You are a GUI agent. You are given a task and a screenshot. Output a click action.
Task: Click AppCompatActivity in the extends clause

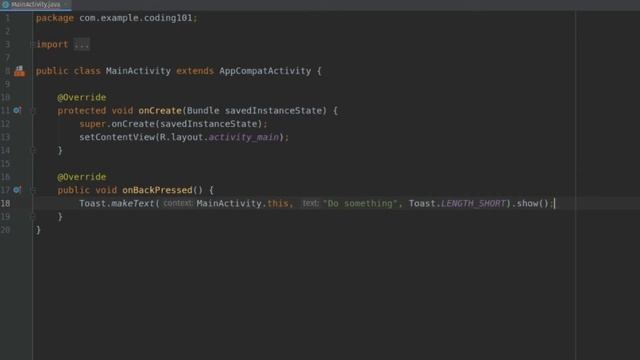(265, 71)
